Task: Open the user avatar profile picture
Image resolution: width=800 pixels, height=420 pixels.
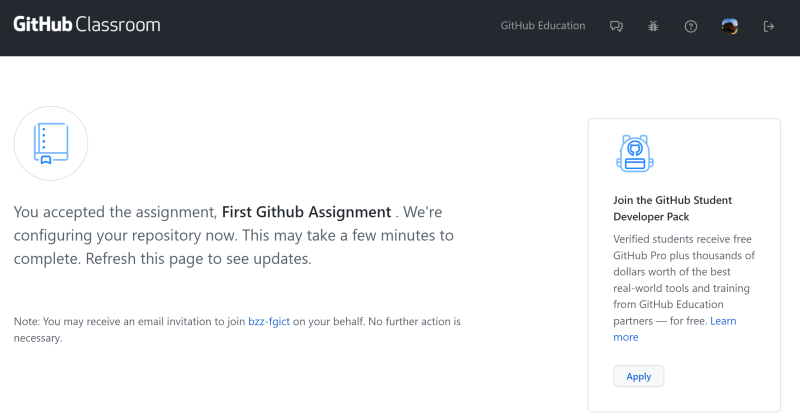Action: click(x=730, y=27)
